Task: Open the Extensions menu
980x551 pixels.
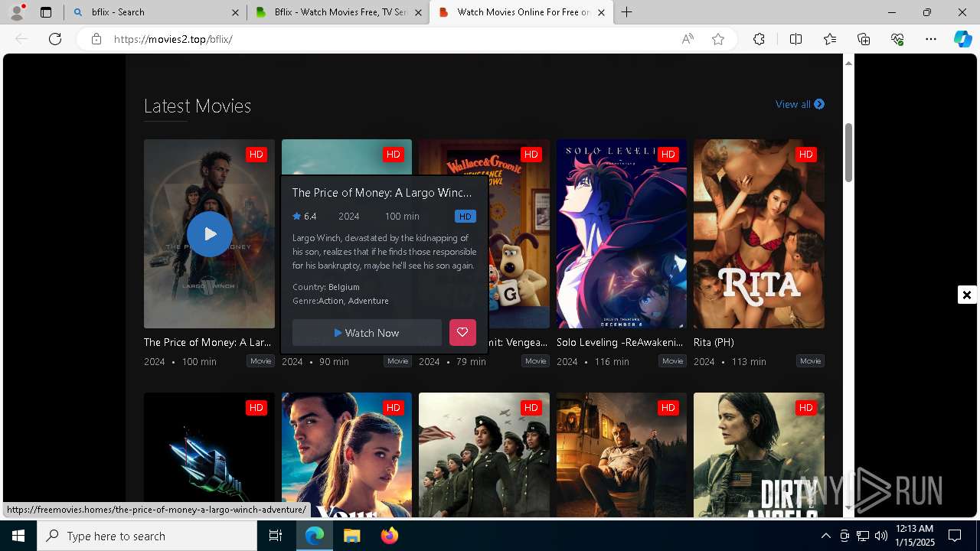Action: click(x=759, y=39)
